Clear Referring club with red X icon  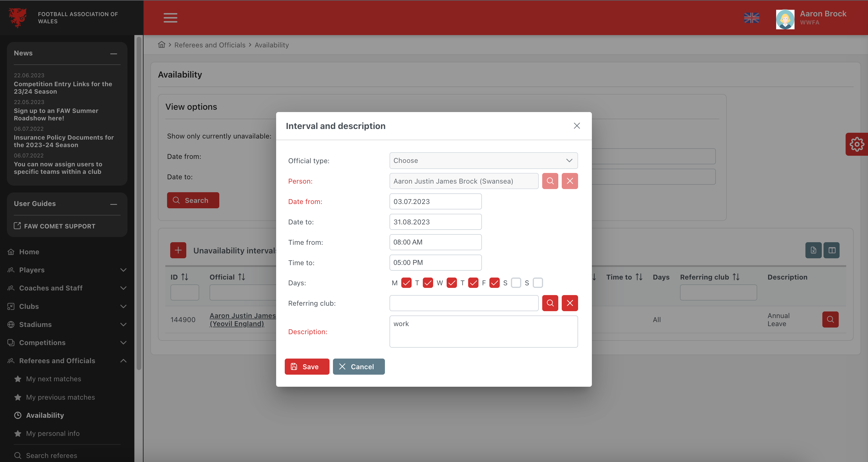click(569, 303)
